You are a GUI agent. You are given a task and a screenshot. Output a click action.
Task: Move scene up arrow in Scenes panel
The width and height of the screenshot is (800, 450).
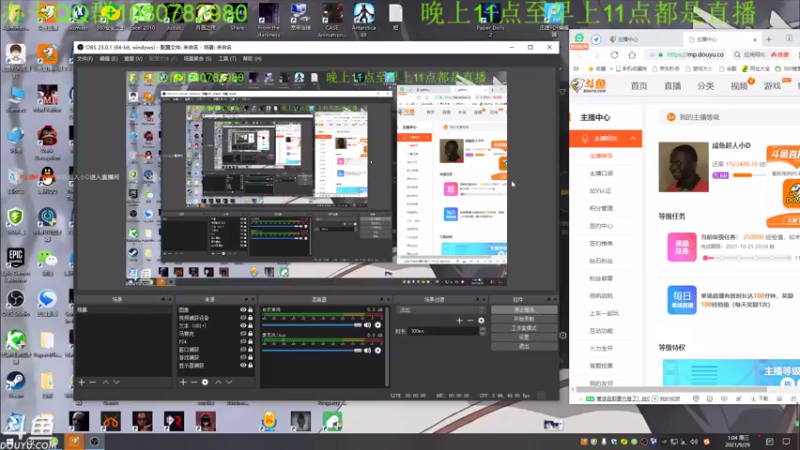click(106, 382)
